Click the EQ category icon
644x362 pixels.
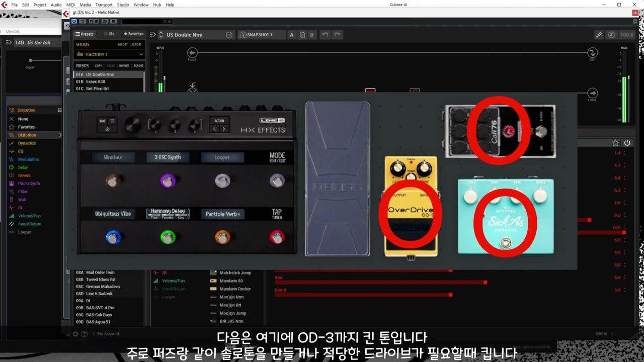tap(12, 151)
